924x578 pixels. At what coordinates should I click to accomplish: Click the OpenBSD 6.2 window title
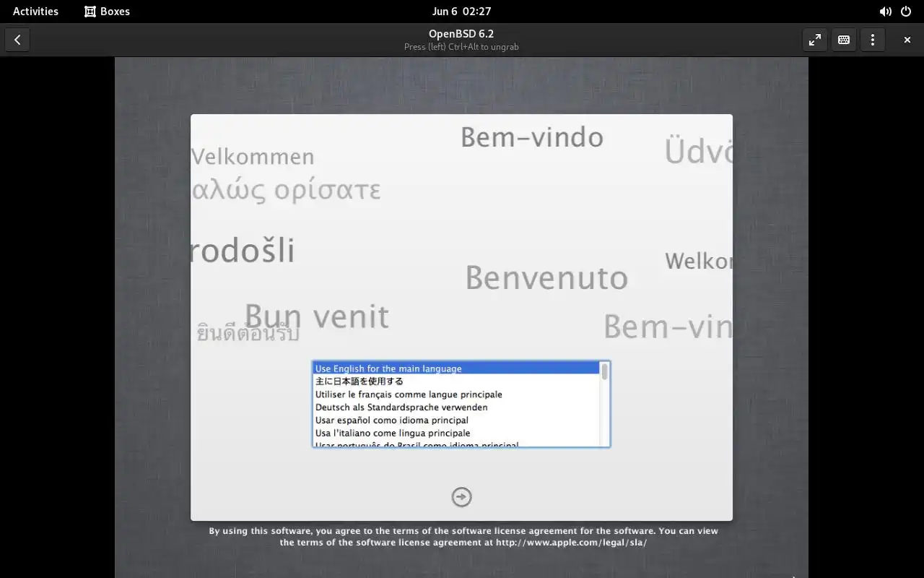(461, 34)
